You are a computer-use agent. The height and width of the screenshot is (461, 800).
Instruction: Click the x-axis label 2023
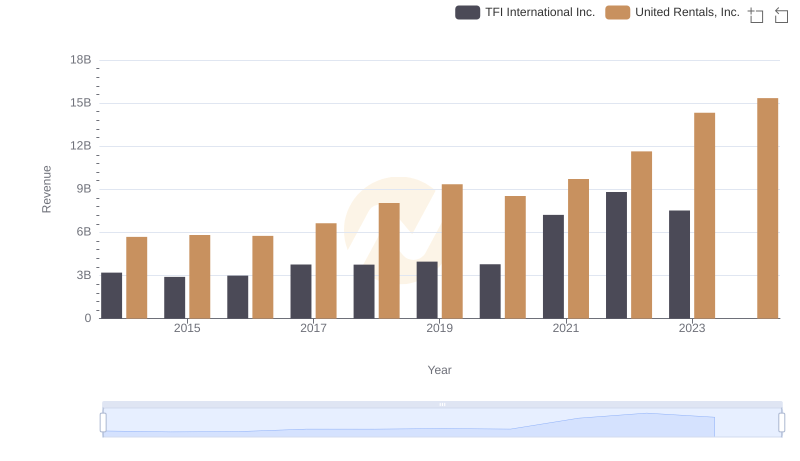pyautogui.click(x=692, y=328)
